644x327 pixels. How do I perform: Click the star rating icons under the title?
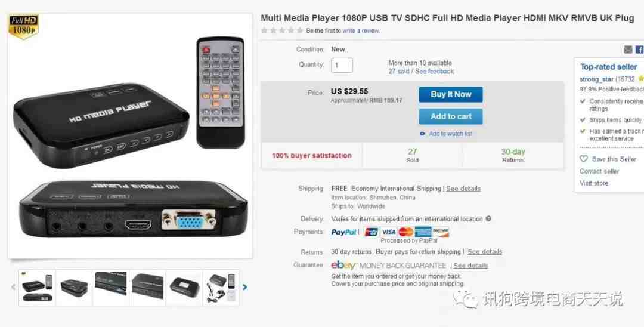(282, 30)
